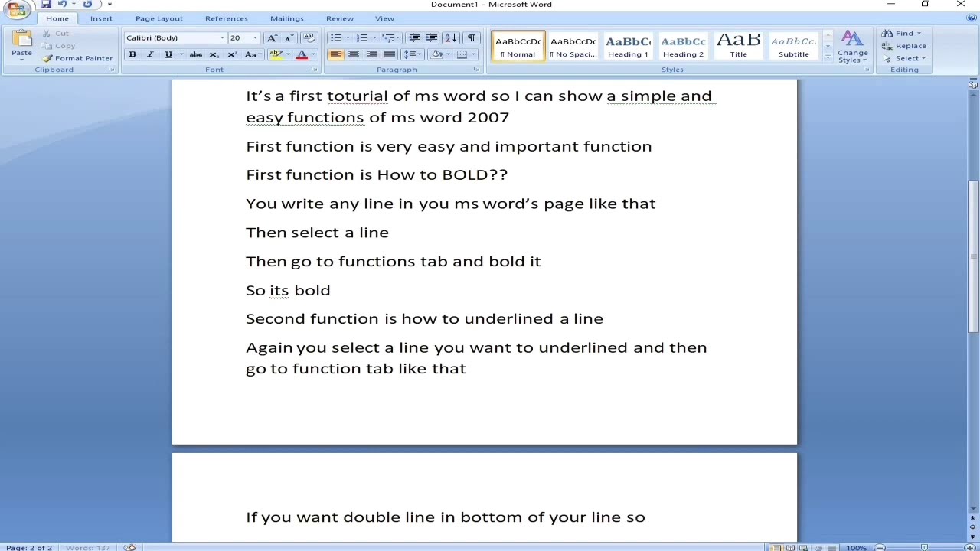The image size is (980, 551).
Task: Undo the last action
Action: (63, 4)
